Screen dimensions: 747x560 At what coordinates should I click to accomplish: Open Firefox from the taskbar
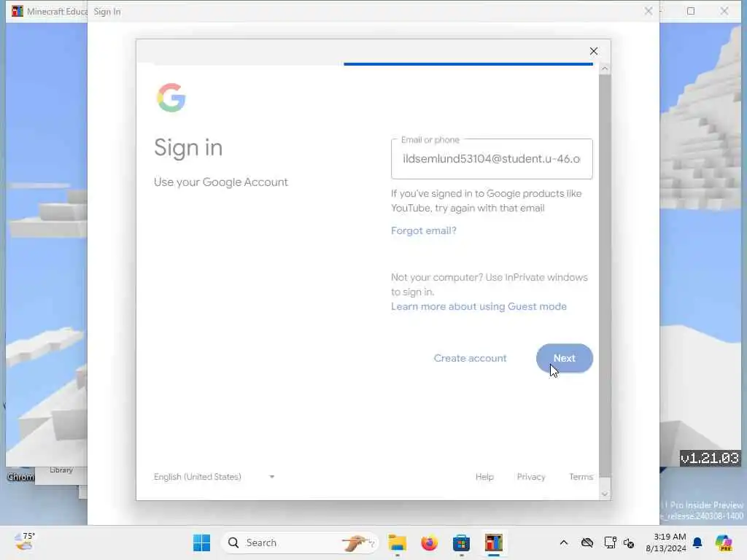[x=429, y=542]
